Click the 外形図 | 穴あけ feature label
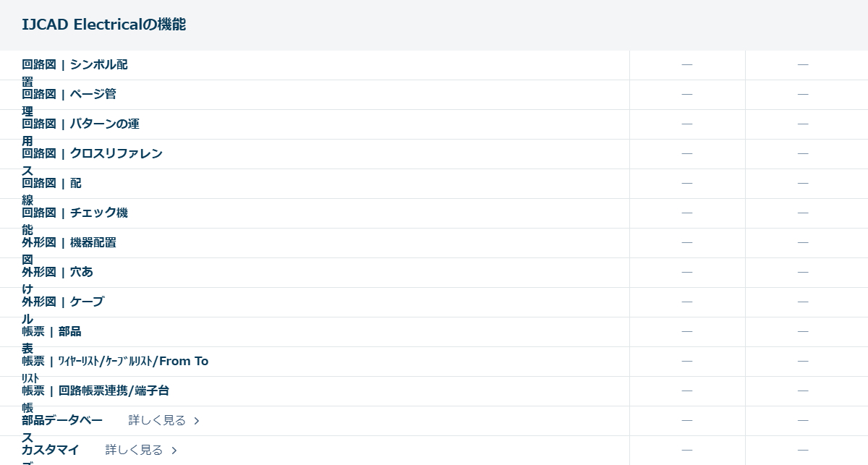 (x=57, y=273)
